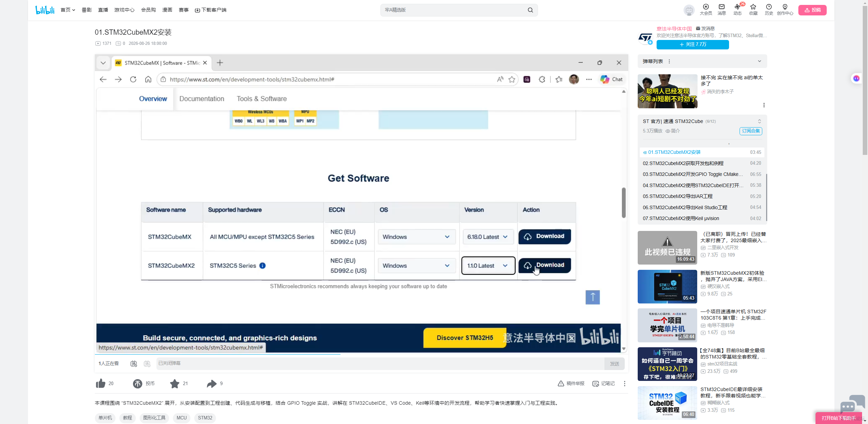This screenshot has height=424, width=868.
Task: Open 记笔记 note-taking icon
Action: 603,384
